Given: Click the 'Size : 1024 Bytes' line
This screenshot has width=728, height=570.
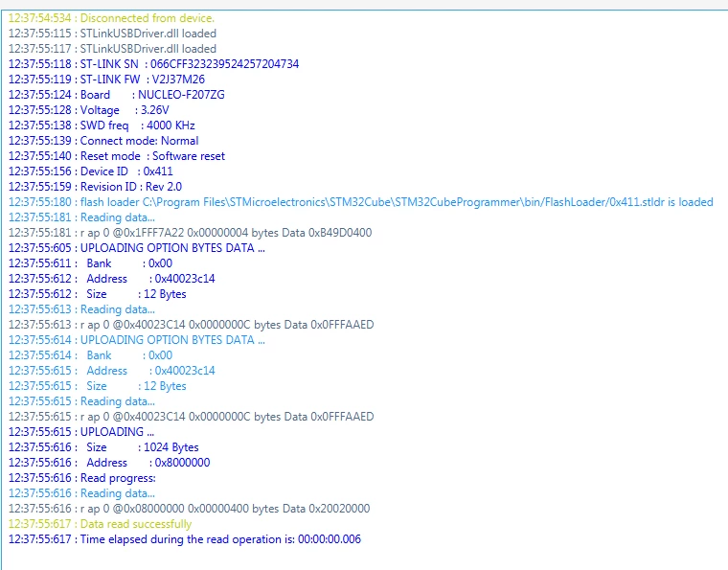Looking at the screenshot, I should [x=103, y=447].
